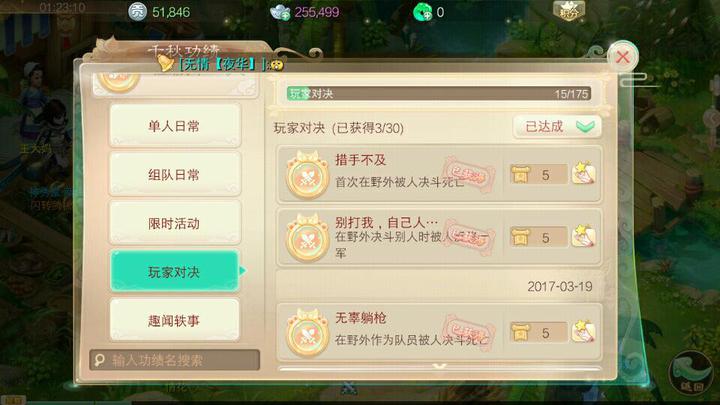Click the 无辜躺枪 achievement medal icon
720x405 pixels.
click(x=307, y=333)
